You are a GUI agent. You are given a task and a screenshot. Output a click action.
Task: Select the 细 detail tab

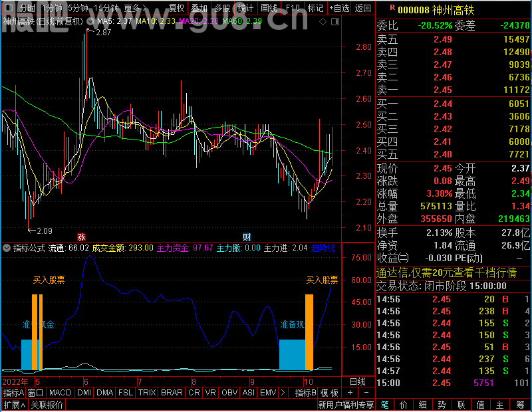click(423, 405)
